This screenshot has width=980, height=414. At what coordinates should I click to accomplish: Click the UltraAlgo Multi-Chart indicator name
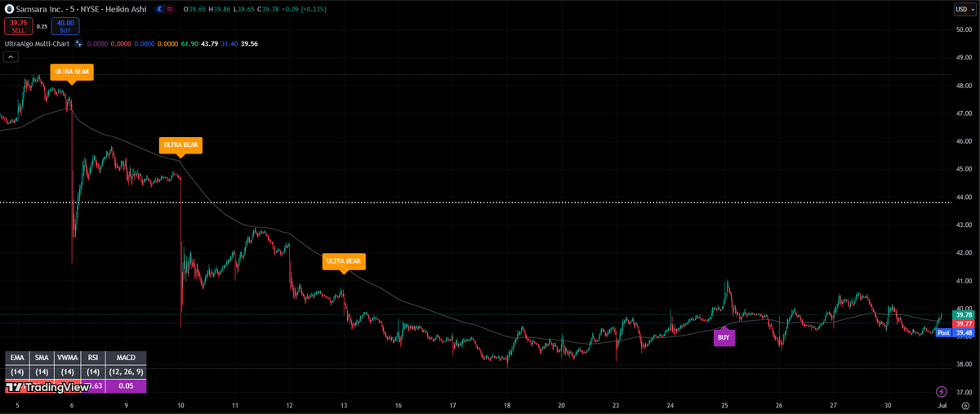click(38, 43)
